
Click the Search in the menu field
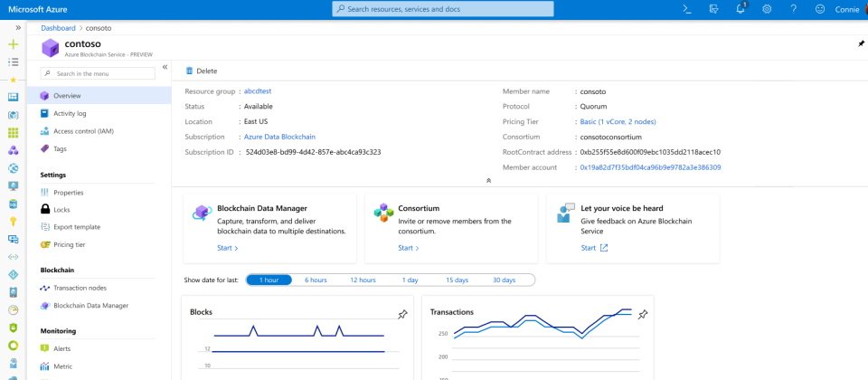98,73
